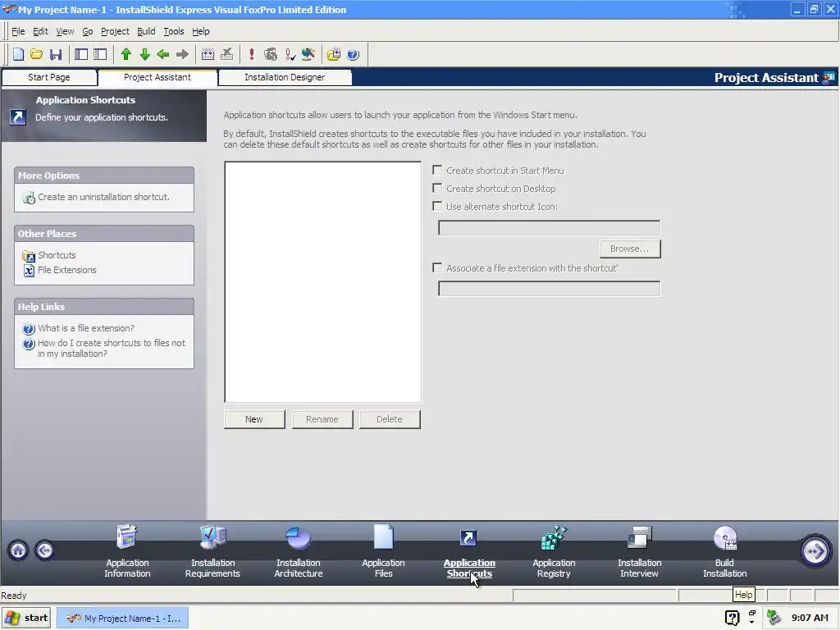
Task: Switch to the Start Page tab
Action: point(49,77)
